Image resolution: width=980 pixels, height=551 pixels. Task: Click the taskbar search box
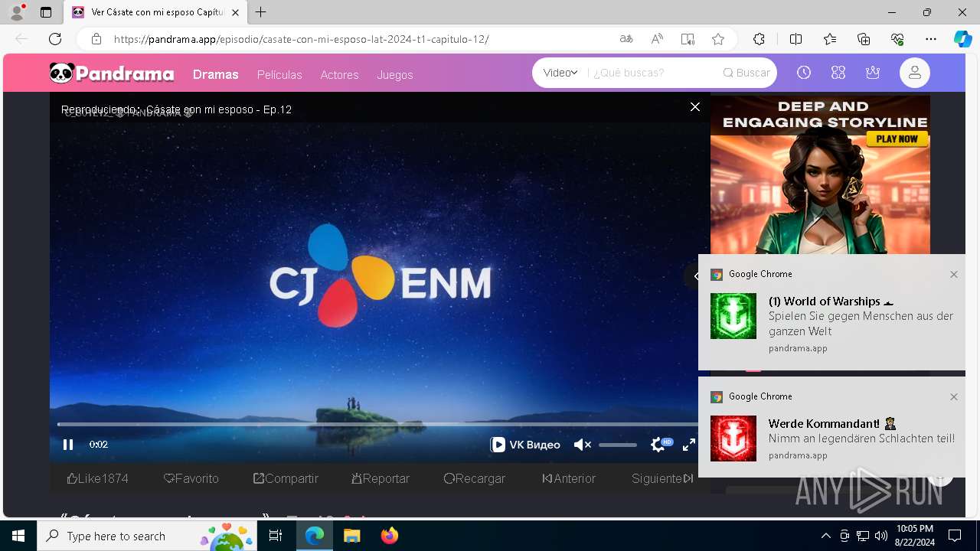tap(148, 536)
